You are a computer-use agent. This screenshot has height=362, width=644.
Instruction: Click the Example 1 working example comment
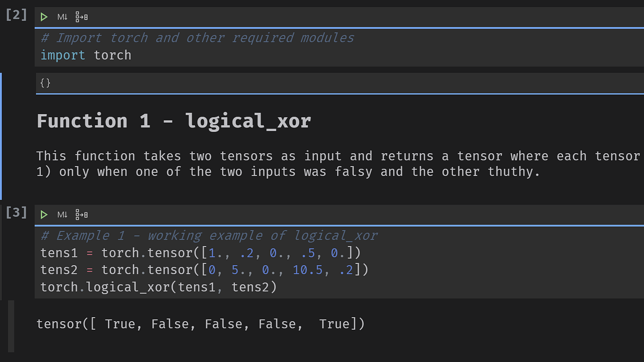pos(209,236)
